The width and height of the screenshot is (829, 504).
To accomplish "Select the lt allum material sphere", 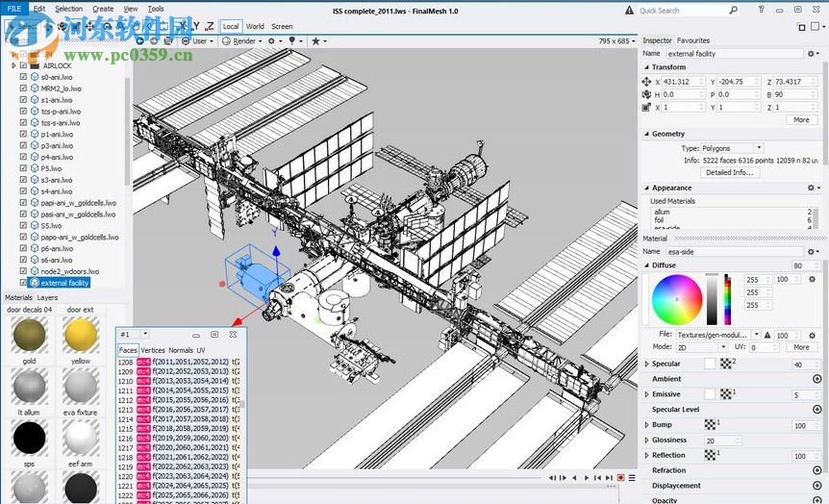I will (29, 387).
